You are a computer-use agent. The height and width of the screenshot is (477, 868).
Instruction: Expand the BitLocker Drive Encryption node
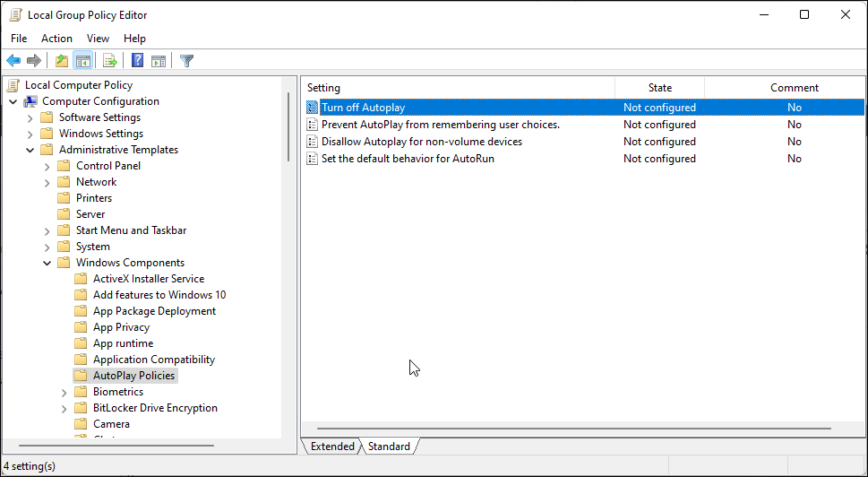(64, 408)
